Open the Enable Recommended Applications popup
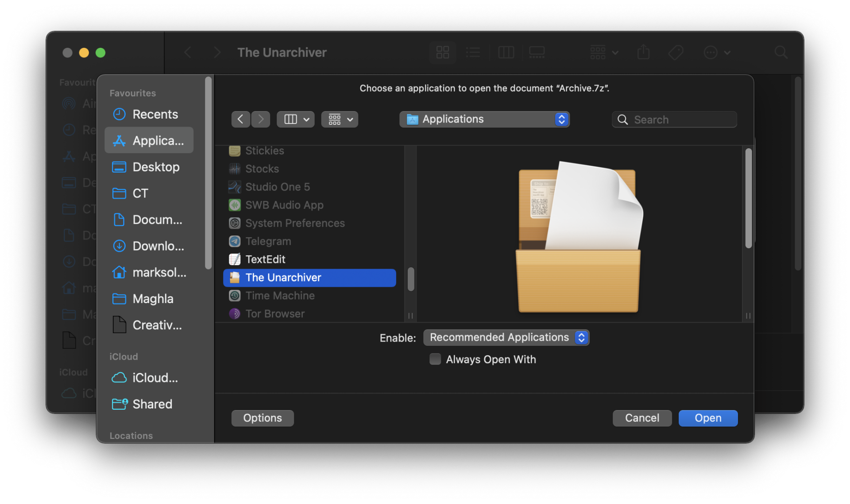Image resolution: width=850 pixels, height=504 pixels. 506,338
